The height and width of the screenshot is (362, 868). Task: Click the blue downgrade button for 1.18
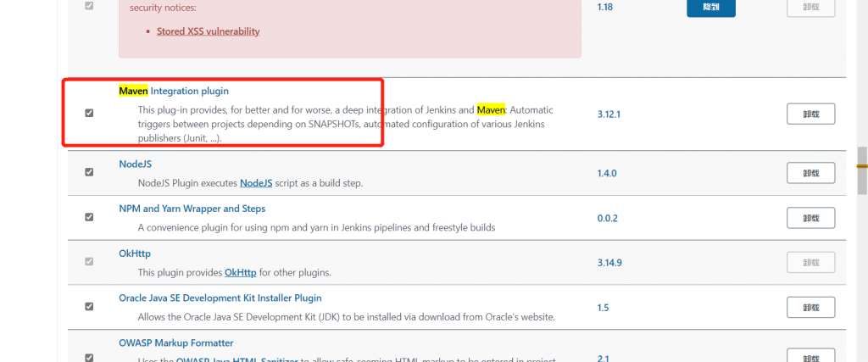tap(711, 8)
